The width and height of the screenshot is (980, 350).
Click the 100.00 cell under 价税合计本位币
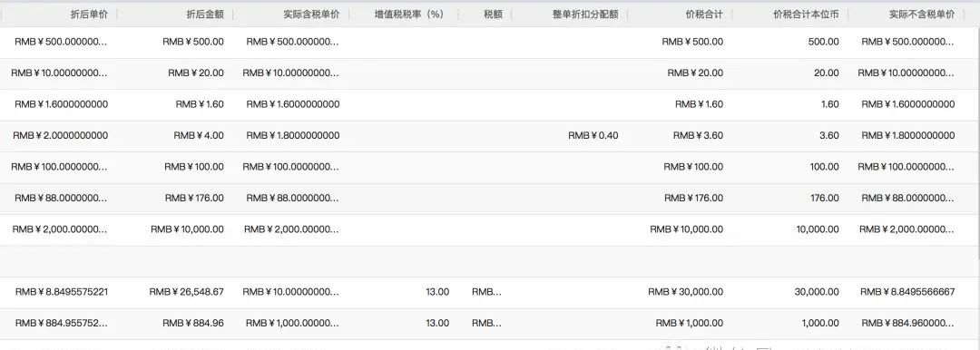coord(824,167)
